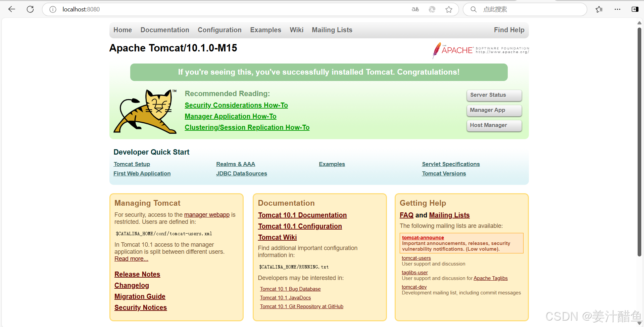Click the manager webapp link

[x=207, y=214]
